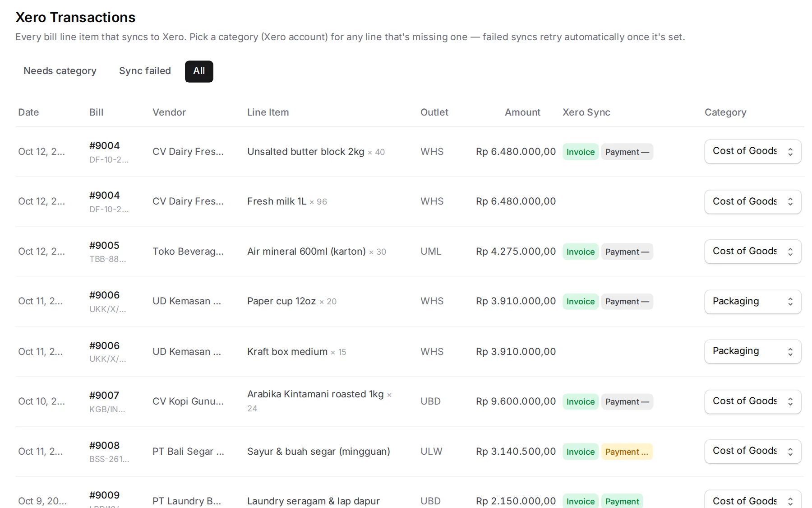Click the Line Item column header
The image size is (812, 508).
pos(268,112)
